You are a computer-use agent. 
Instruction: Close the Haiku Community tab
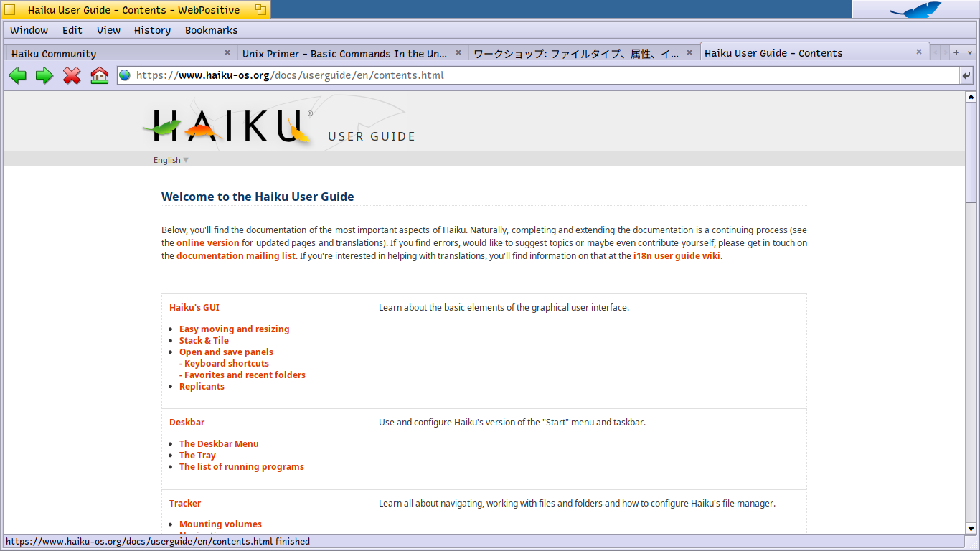point(227,52)
